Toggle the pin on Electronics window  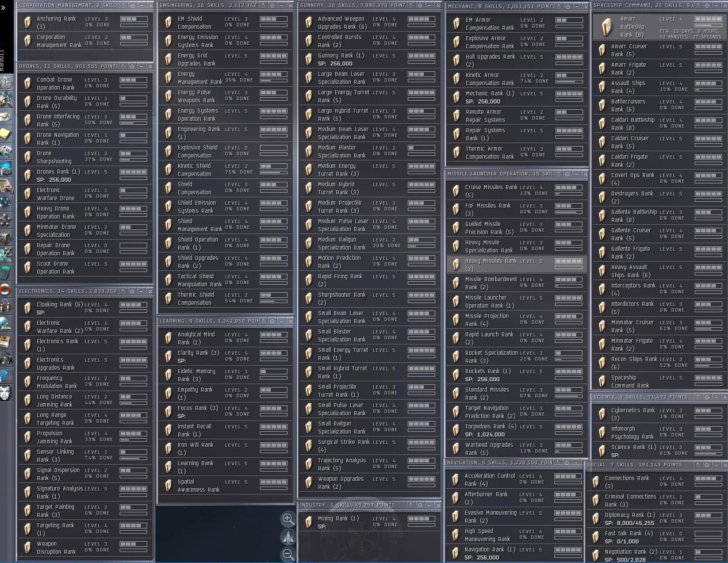pyautogui.click(x=123, y=292)
